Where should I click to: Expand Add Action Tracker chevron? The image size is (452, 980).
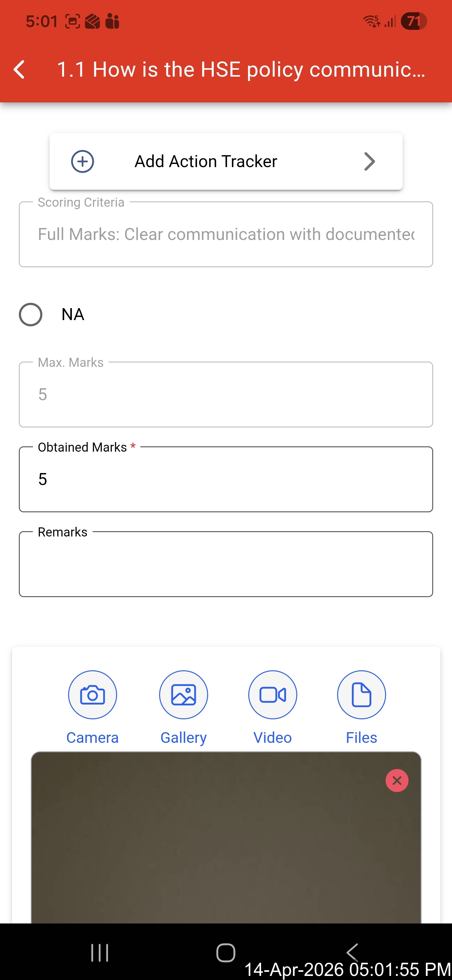pyautogui.click(x=369, y=161)
